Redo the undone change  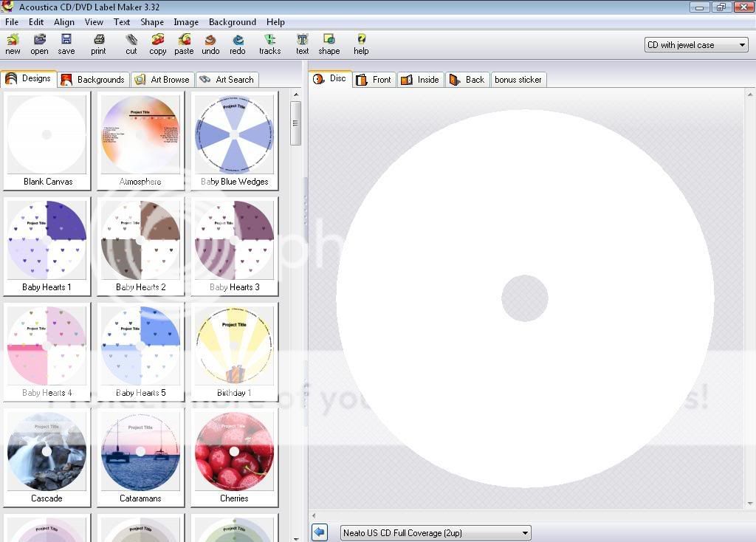click(x=237, y=44)
